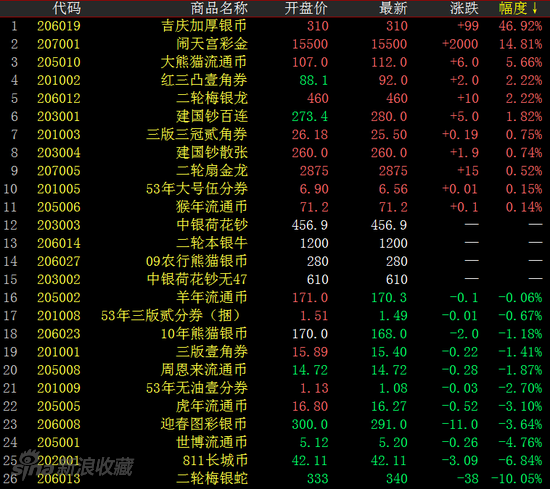The height and width of the screenshot is (489, 550).
Task: Click the -4.76% change value
Action: [x=521, y=443]
